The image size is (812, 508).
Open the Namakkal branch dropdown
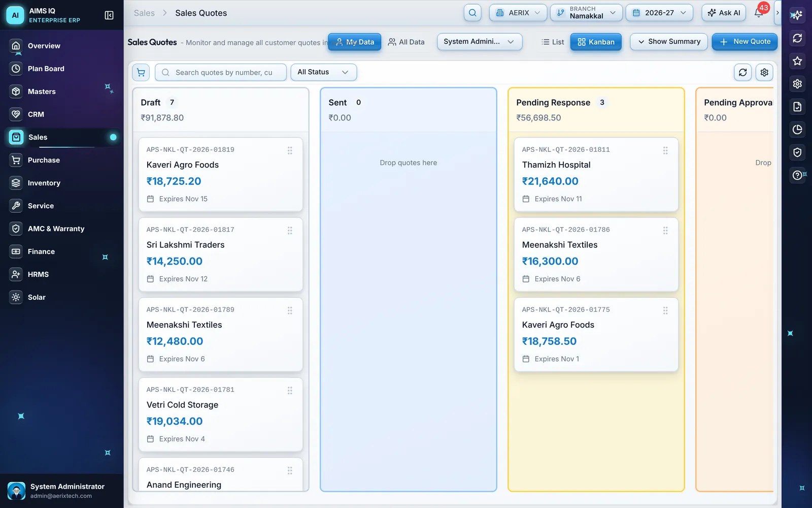pos(586,13)
